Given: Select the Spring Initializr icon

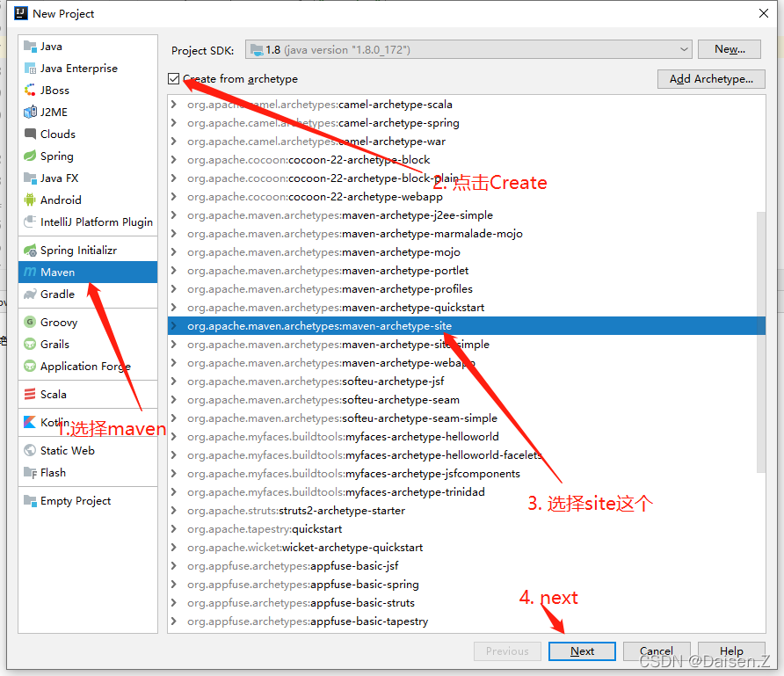Looking at the screenshot, I should point(30,250).
